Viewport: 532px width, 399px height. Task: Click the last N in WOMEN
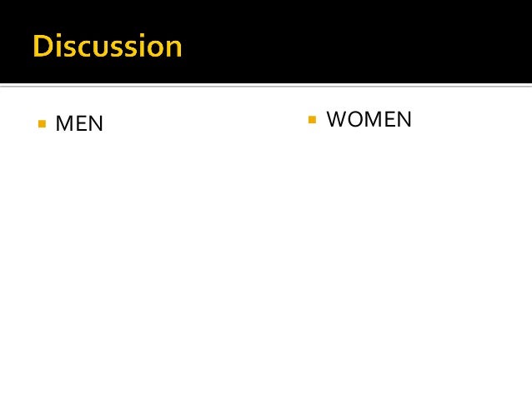pos(404,119)
